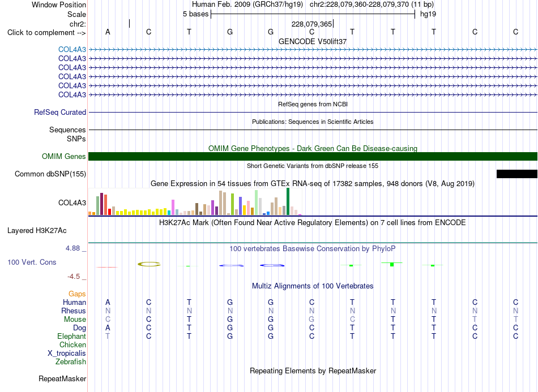This screenshot has width=538, height=392.
Task: Click the gray G in the Mouse alignment row
Action: pos(311,319)
